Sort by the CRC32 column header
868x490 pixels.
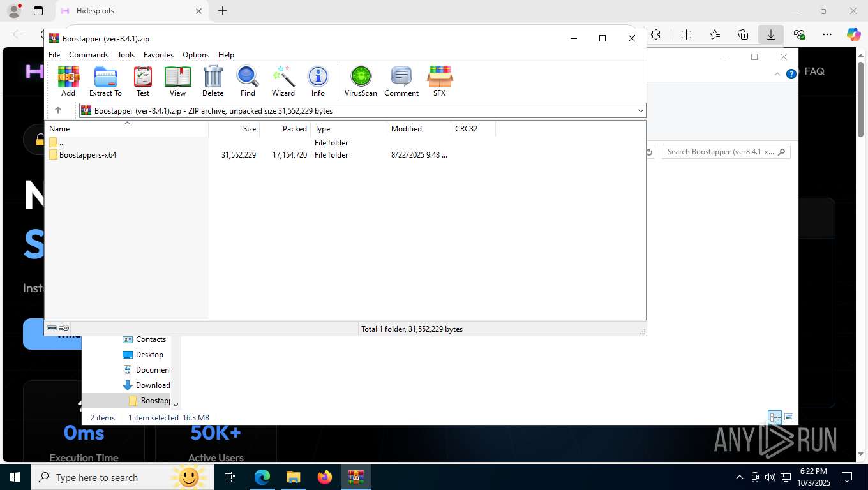(474, 129)
